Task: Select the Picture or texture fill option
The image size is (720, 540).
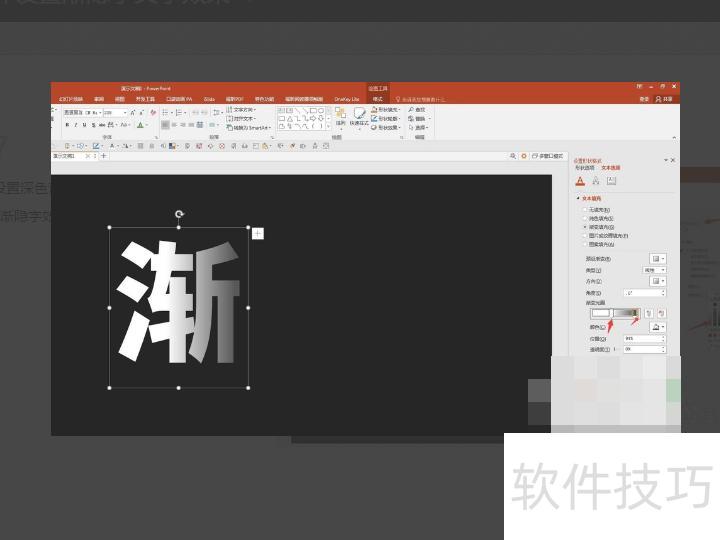Action: [x=586, y=236]
